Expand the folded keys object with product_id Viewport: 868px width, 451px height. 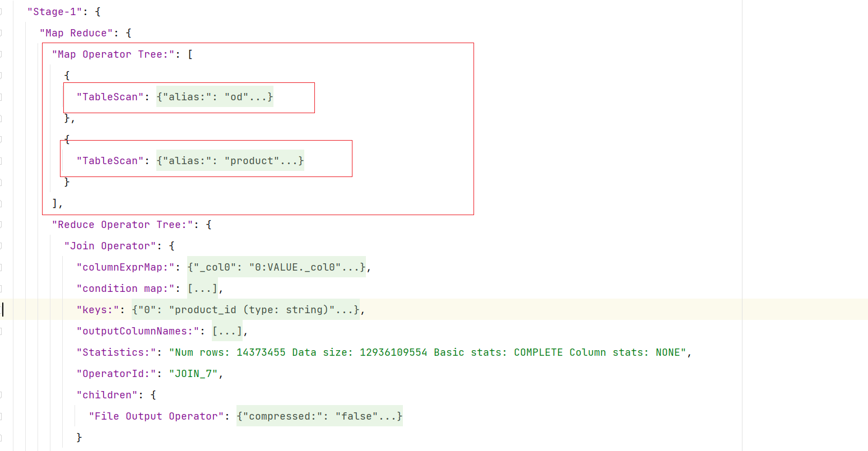[245, 310]
